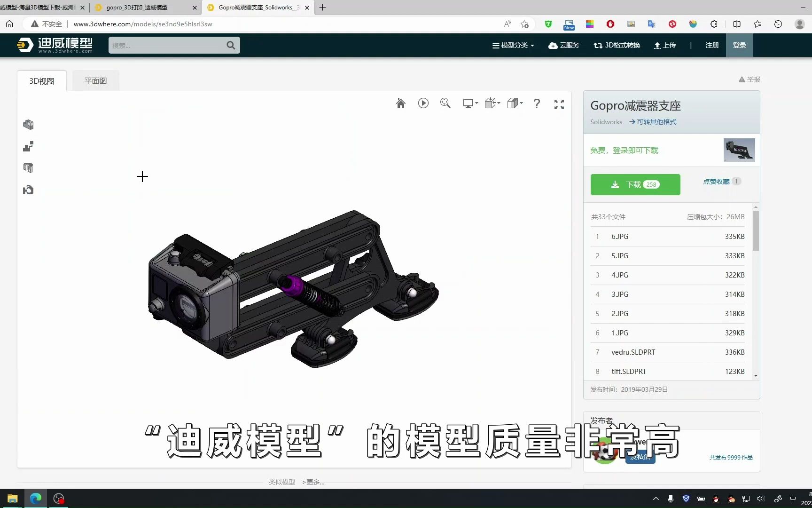Click the model preview thumbnail
This screenshot has height=508, width=812.
click(x=739, y=150)
